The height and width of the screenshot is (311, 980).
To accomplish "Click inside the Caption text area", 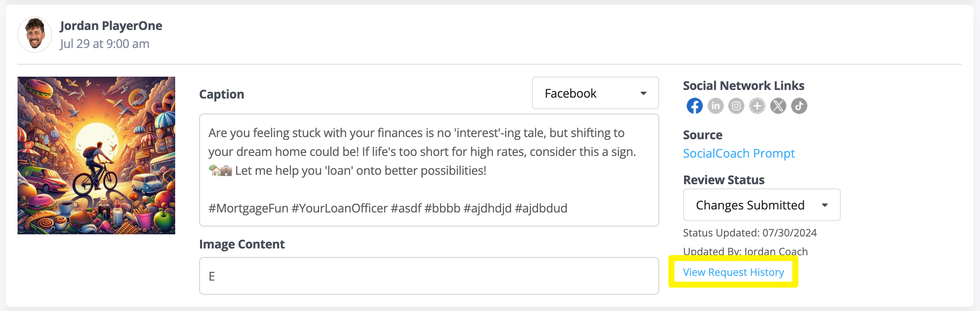I will coord(429,170).
